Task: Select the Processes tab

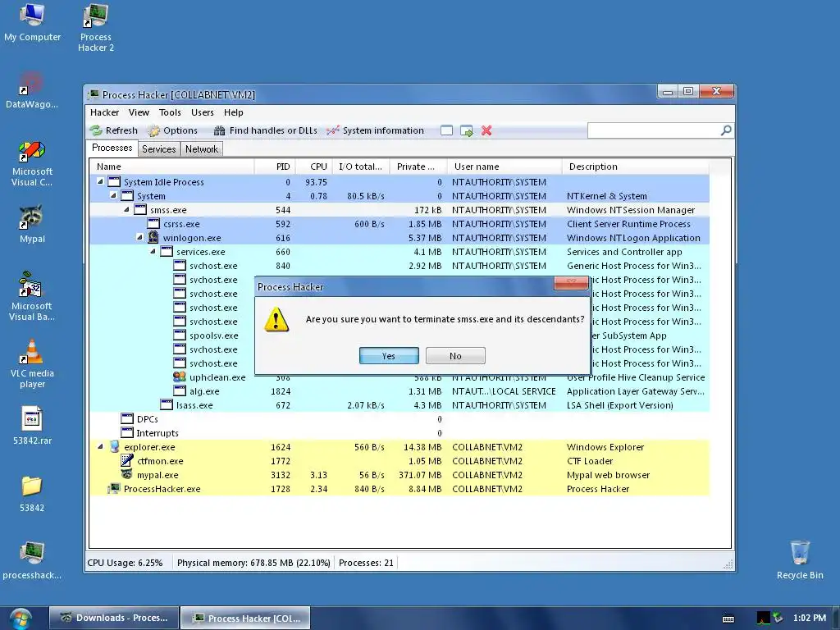Action: (112, 148)
